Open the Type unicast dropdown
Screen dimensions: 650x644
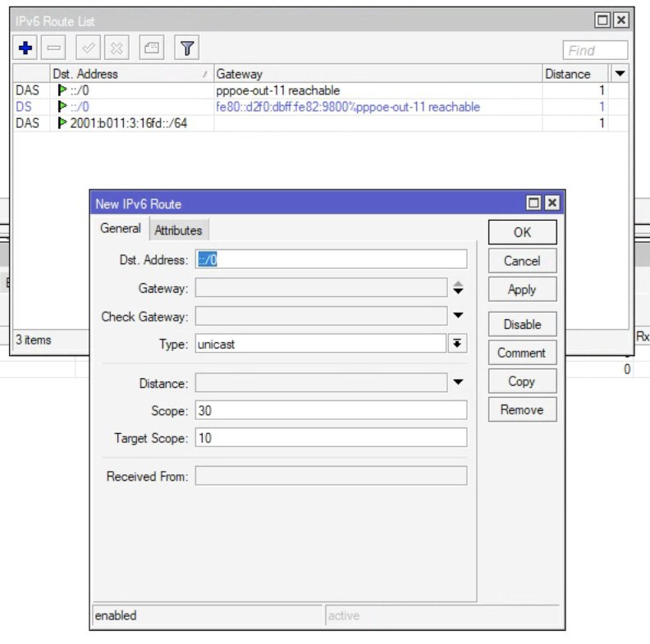click(x=458, y=344)
